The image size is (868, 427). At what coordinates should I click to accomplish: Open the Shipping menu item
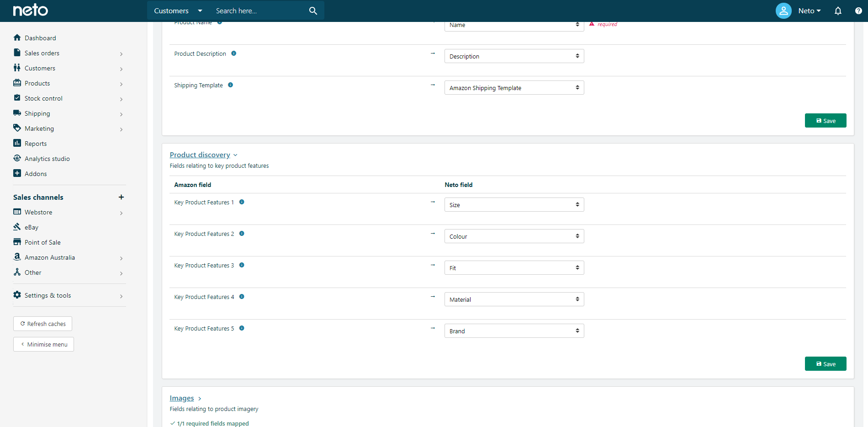pos(37,113)
